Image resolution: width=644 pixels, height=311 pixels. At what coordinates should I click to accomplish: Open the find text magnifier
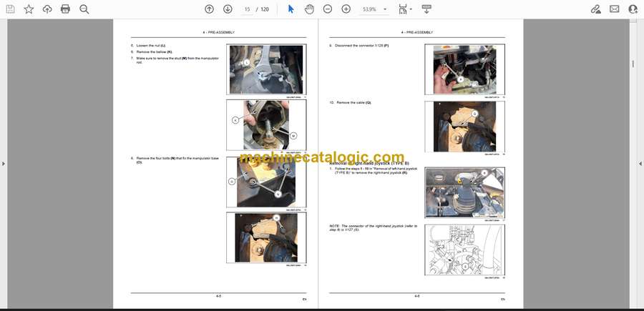pos(84,9)
